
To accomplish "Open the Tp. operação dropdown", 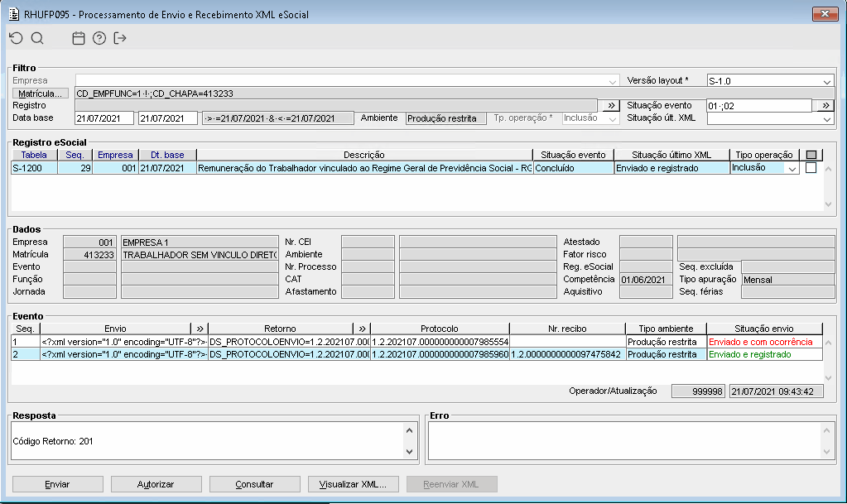I will [612, 118].
